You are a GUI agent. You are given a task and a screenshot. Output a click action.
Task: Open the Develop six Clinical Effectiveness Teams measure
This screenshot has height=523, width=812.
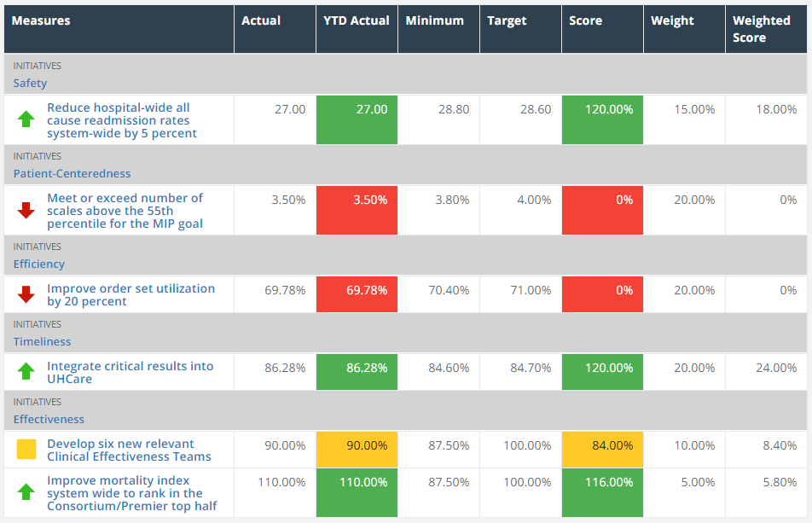pyautogui.click(x=128, y=450)
